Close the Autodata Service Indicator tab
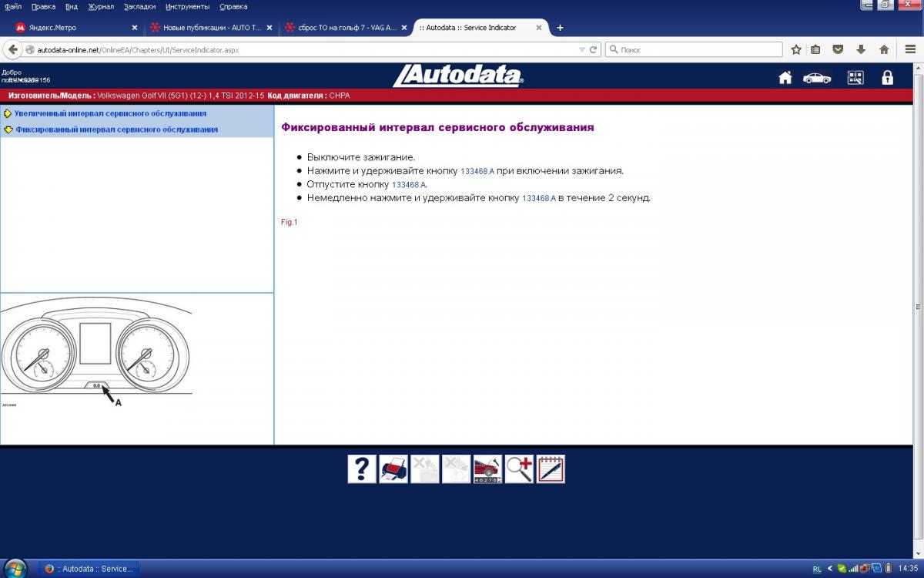Image resolution: width=924 pixels, height=578 pixels. click(539, 28)
